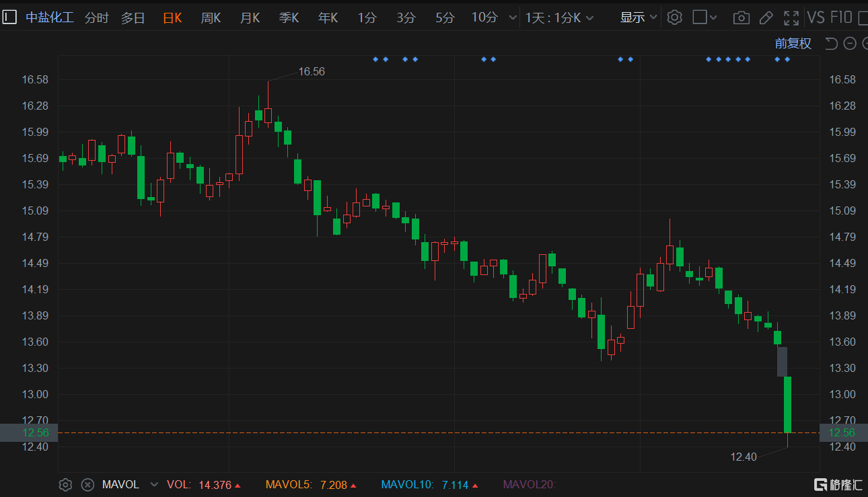Zoom out chart with the minus icon

[x=849, y=44]
